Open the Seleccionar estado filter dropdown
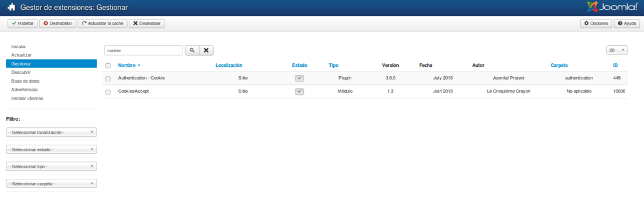644x211 pixels. coord(52,149)
